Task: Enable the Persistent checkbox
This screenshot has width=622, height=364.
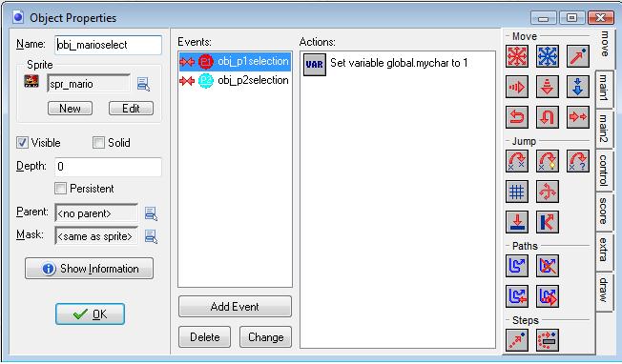Action: pyautogui.click(x=60, y=188)
